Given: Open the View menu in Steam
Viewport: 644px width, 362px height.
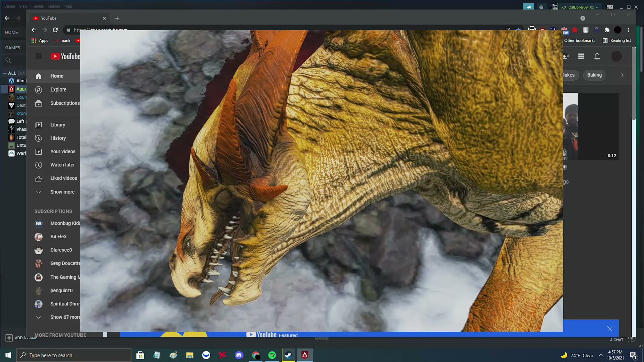Looking at the screenshot, I should tap(23, 6).
